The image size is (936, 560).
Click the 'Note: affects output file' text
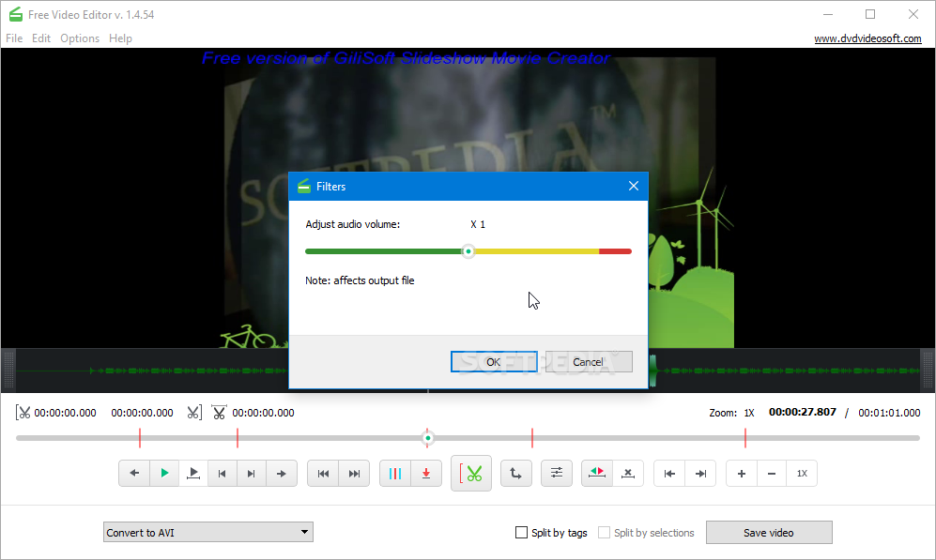pyautogui.click(x=360, y=280)
